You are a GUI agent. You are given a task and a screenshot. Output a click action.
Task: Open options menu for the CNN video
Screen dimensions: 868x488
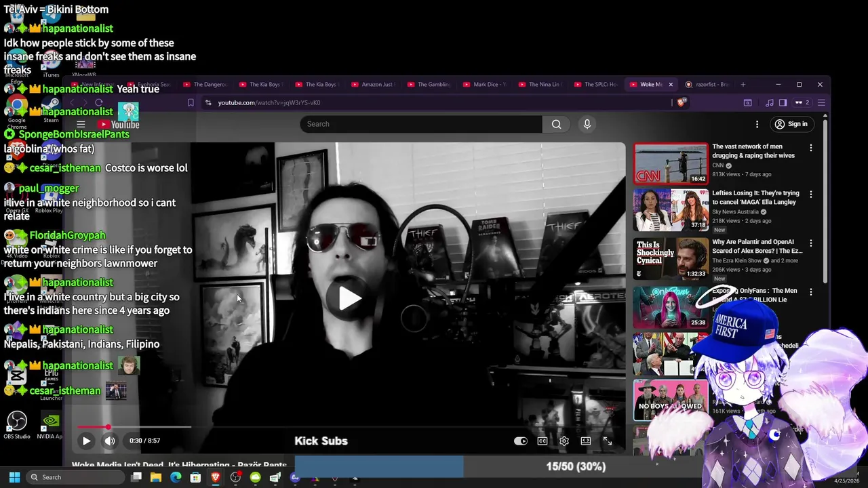(810, 148)
